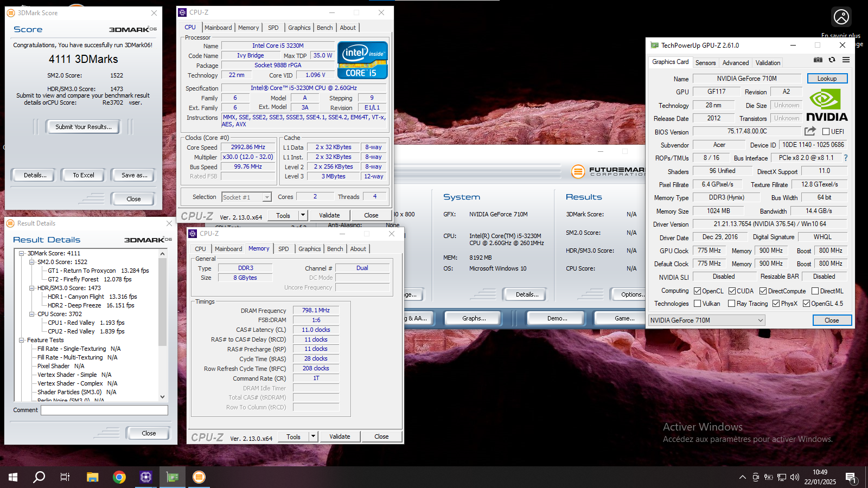Screen dimensions: 868x488
Task: Open Bench tab in top CPU-Z window
Action: tap(325, 28)
